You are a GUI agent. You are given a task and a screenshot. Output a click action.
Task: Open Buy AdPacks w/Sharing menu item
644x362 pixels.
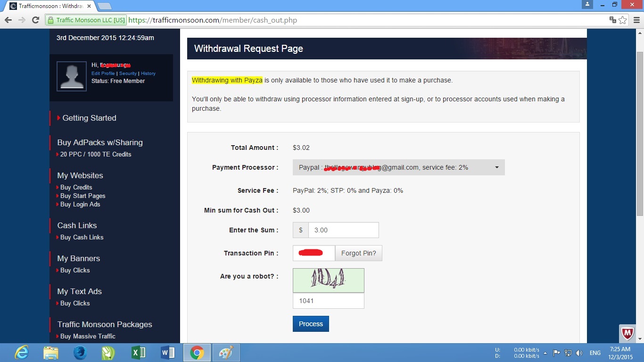100,142
